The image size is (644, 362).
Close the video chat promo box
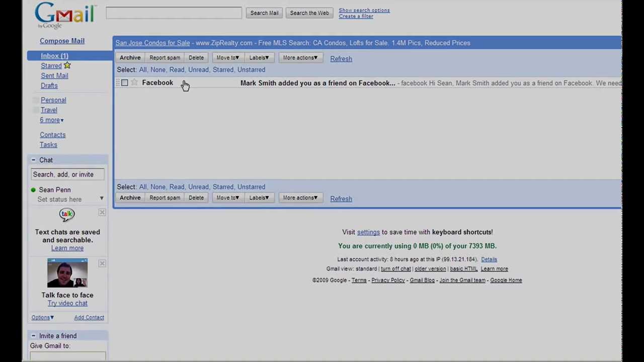coord(102,263)
